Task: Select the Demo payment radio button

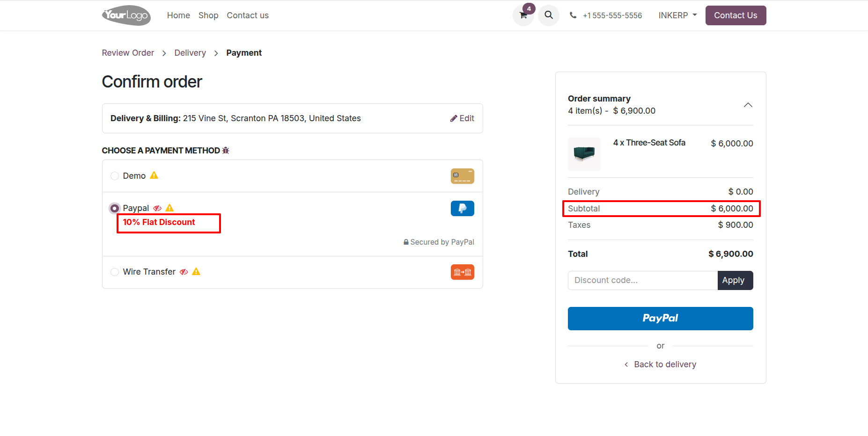Action: (115, 176)
